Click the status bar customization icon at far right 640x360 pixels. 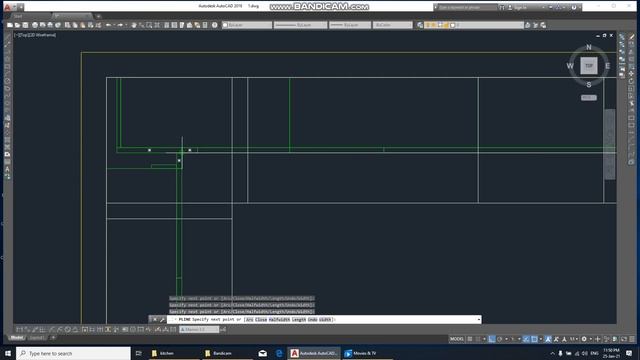tap(632, 339)
